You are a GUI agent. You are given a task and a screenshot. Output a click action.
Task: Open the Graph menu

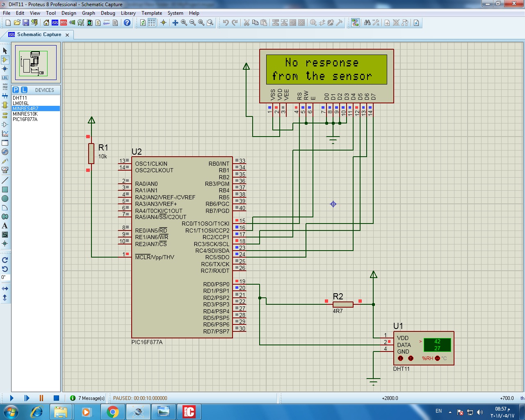tap(89, 13)
